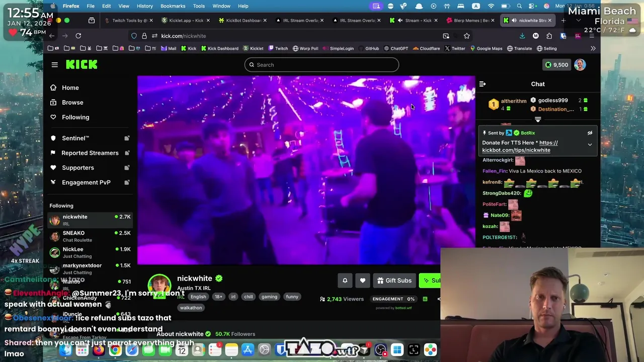
Task: Open Chrome icon in the Dock
Action: (x=115, y=350)
